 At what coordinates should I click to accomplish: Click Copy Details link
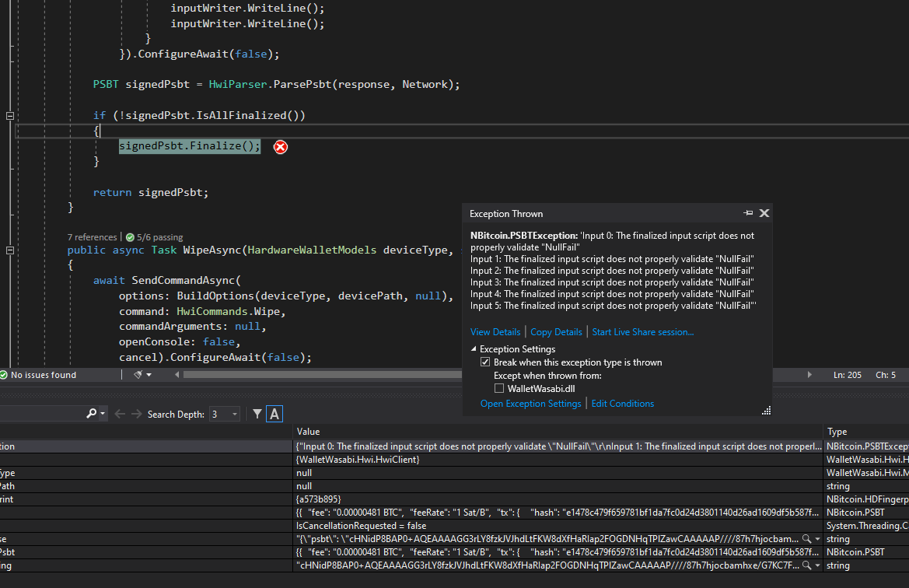coord(556,331)
